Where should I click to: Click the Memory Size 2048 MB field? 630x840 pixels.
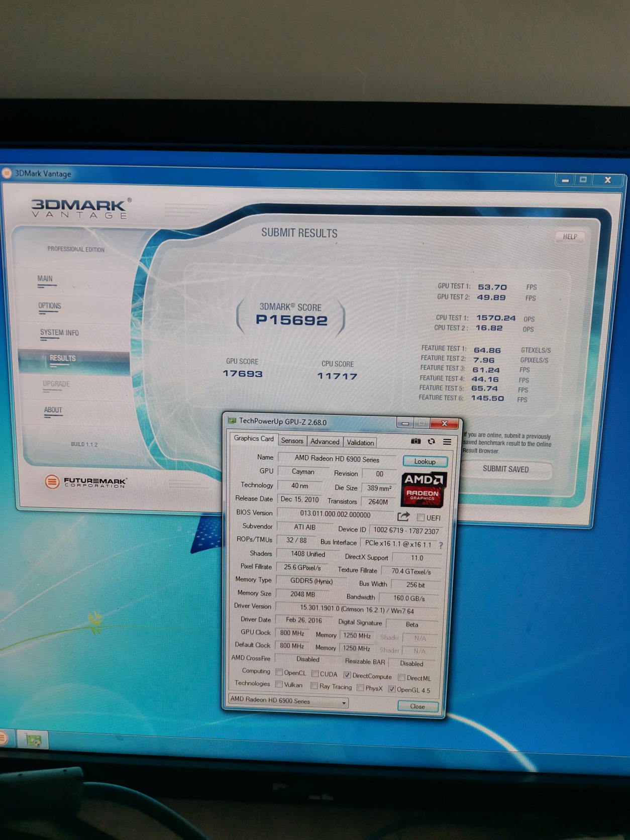pos(302,594)
